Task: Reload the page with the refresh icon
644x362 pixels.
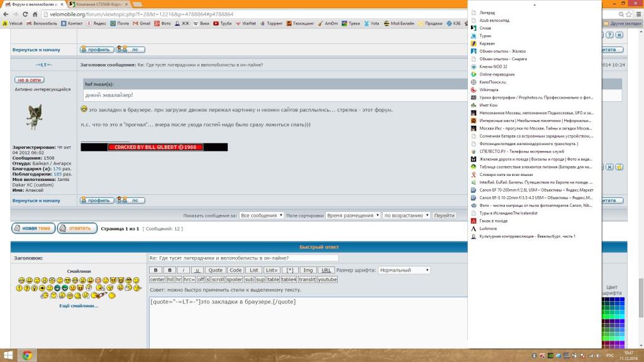Action: (25, 14)
